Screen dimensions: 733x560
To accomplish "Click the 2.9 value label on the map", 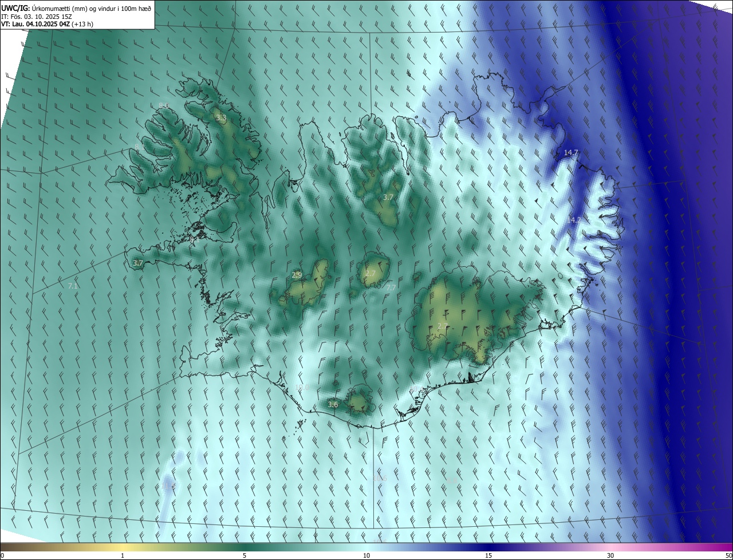I will point(297,275).
